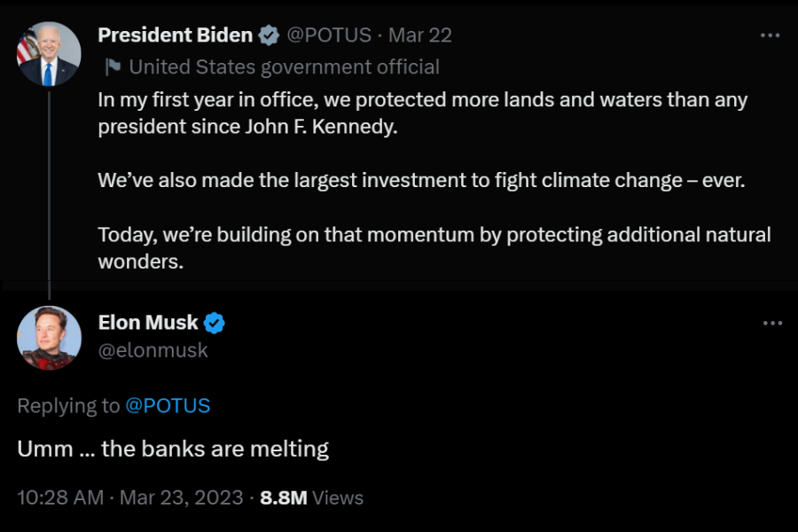Open Elon Musk's profile picture
The width and height of the screenshot is (798, 532).
[x=49, y=337]
